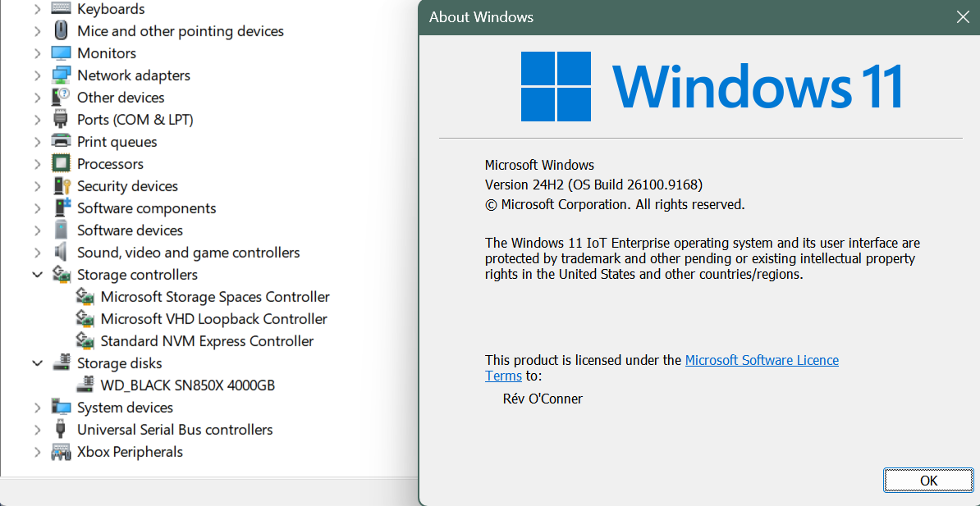Click the speaker icon for Sound, video and game controllers

pos(61,253)
